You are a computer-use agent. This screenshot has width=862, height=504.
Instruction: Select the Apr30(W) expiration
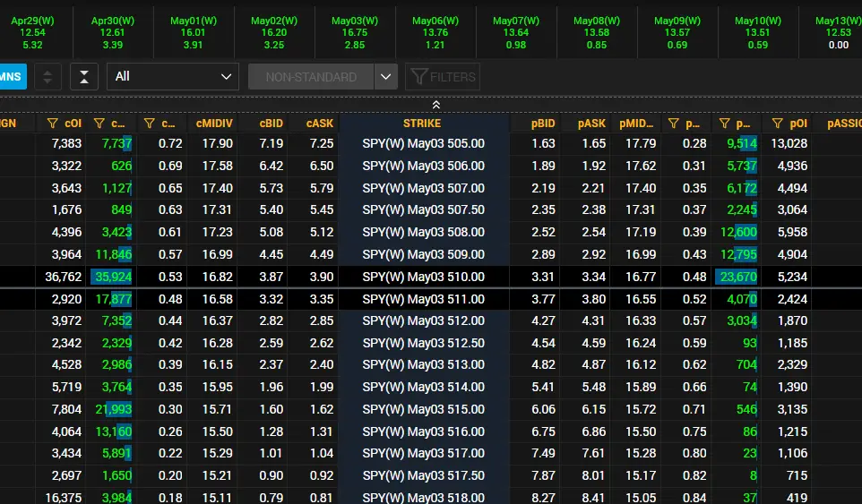[113, 32]
